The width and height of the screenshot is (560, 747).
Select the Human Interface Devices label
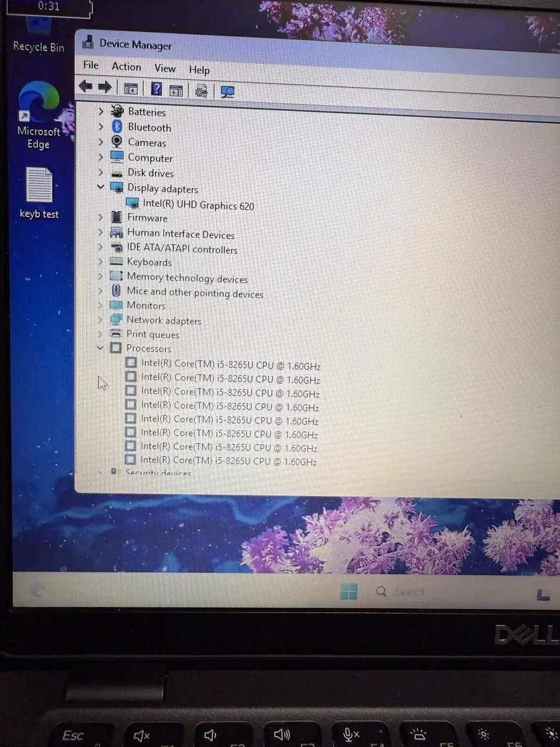(181, 234)
